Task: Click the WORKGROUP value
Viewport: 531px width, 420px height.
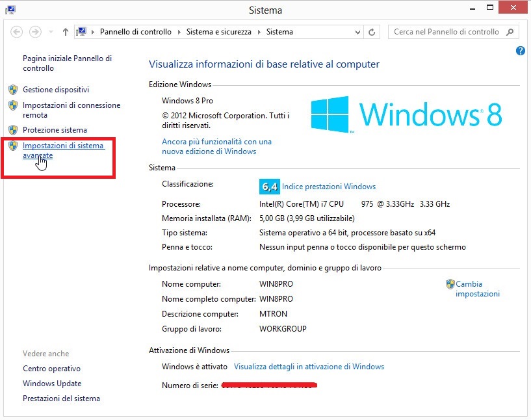Action: (283, 329)
